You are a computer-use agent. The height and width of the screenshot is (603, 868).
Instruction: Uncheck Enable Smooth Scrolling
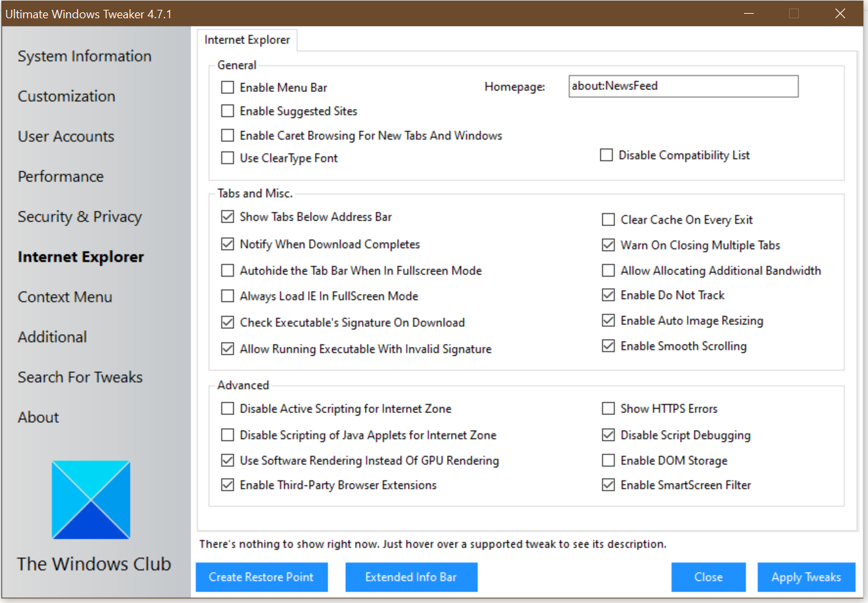click(x=608, y=346)
